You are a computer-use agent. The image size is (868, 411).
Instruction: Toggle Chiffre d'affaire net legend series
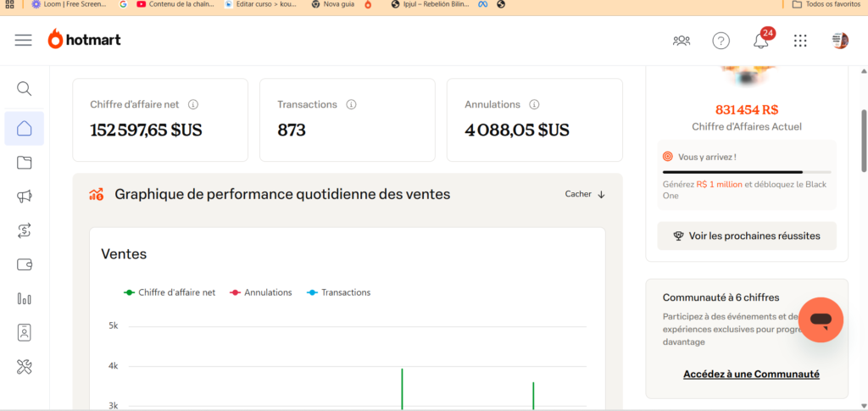(170, 292)
